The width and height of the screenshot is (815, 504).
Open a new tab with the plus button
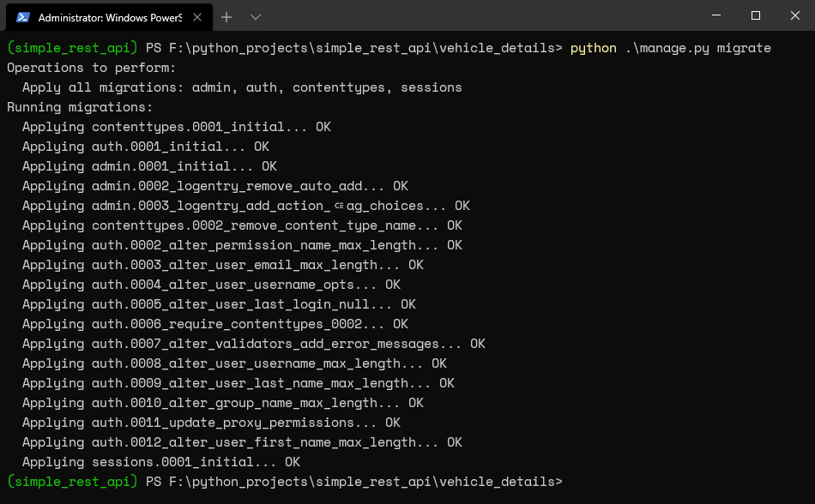(x=226, y=17)
